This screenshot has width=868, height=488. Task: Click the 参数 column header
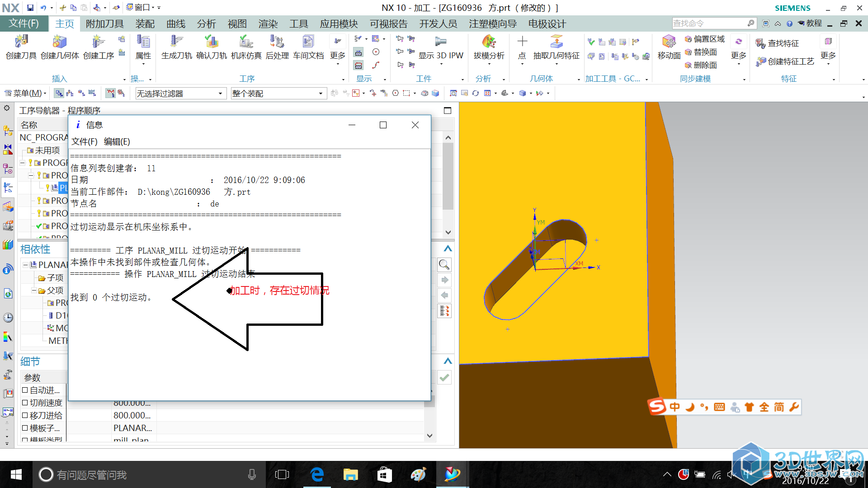click(x=43, y=377)
